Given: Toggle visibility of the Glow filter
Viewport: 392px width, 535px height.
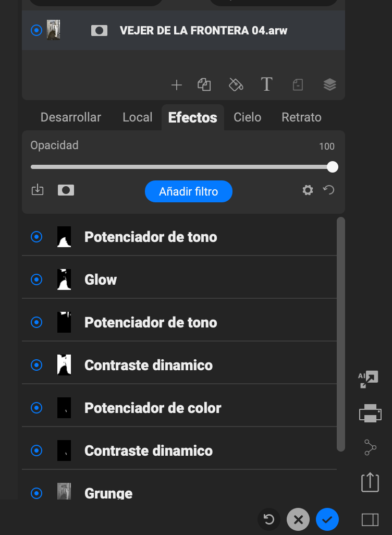Looking at the screenshot, I should click(36, 280).
